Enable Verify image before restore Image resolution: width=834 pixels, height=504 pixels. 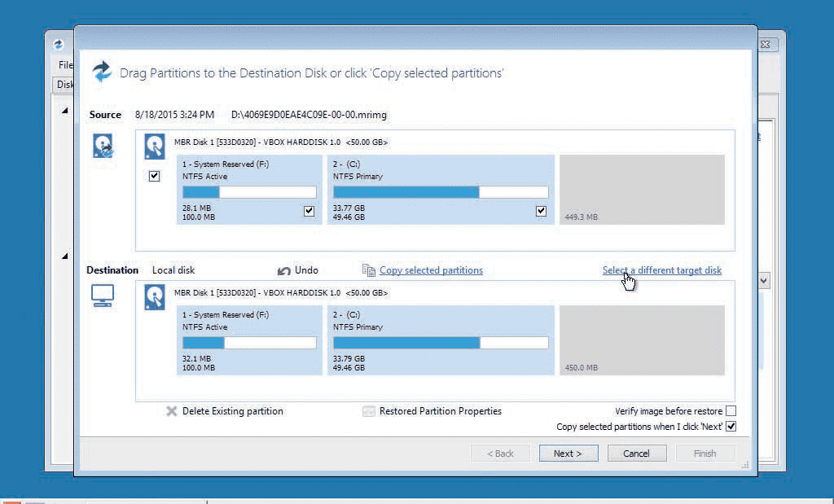731,411
